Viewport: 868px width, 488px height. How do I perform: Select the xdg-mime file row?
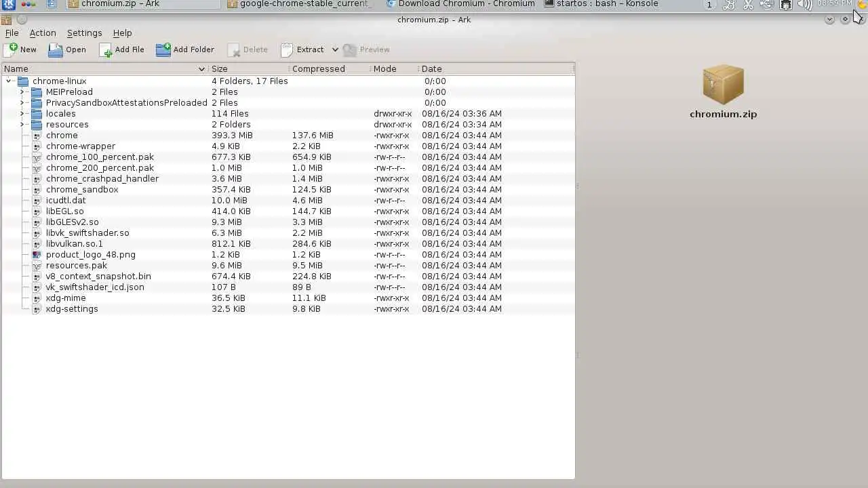(288, 298)
